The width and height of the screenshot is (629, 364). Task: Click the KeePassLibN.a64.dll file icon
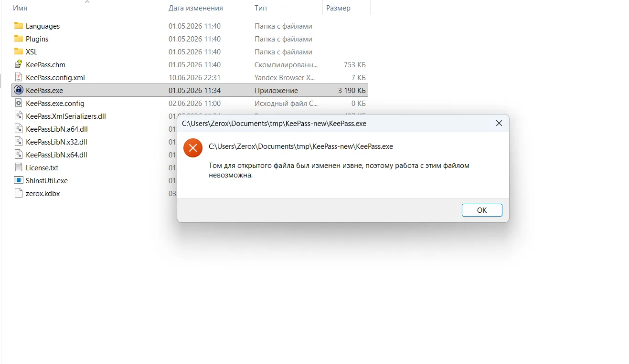click(x=19, y=129)
